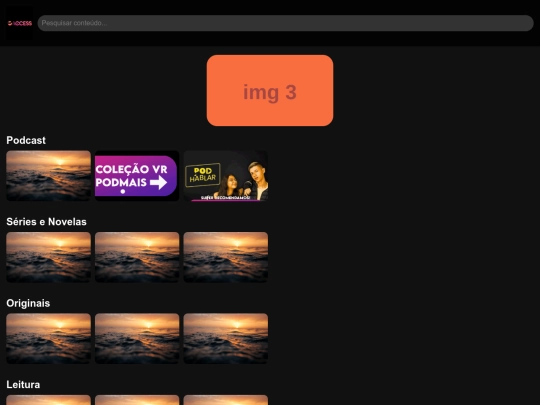Open second thumbnail in Originais row
The width and height of the screenshot is (540, 405).
137,339
